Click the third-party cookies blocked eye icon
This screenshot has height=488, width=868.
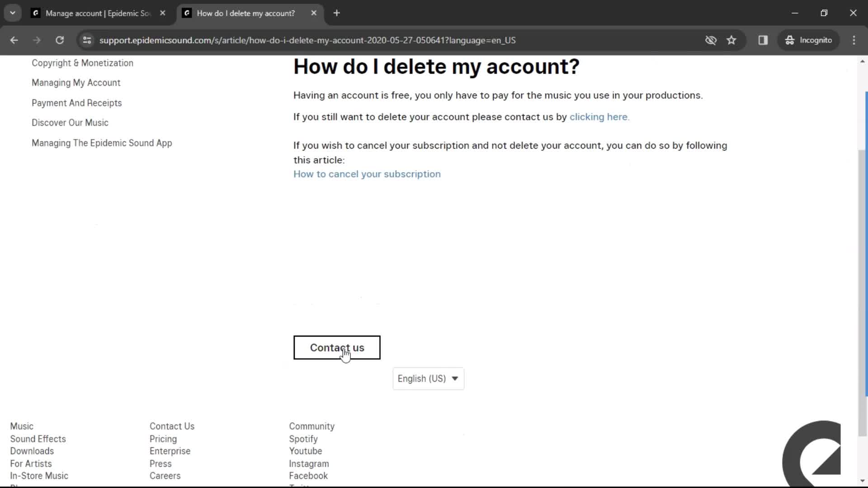point(711,40)
